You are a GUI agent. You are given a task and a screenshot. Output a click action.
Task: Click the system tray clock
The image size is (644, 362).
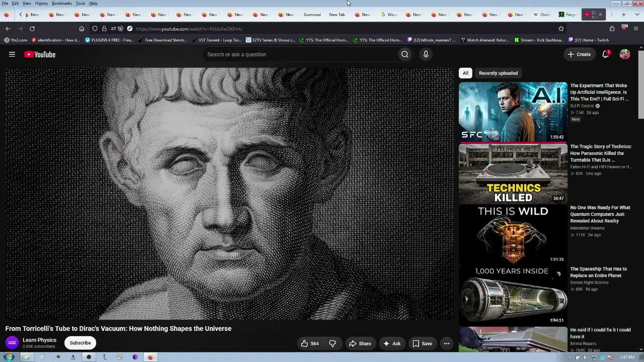(x=627, y=357)
